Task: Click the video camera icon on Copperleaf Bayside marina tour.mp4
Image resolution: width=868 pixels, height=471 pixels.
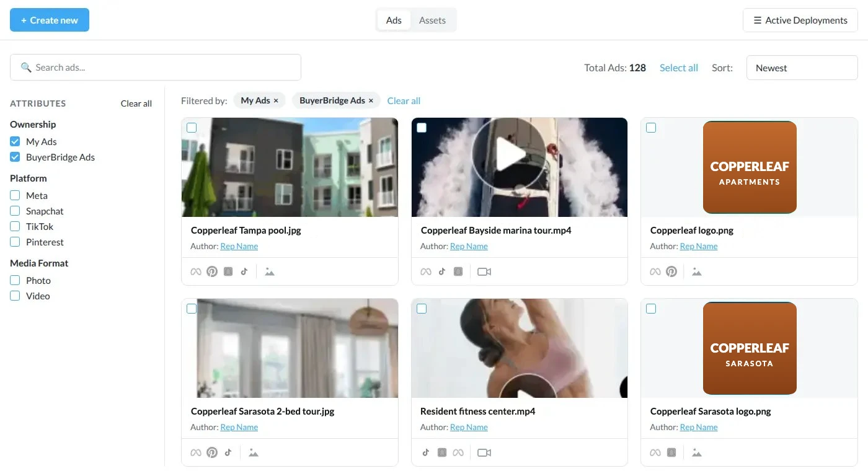Action: pos(484,271)
